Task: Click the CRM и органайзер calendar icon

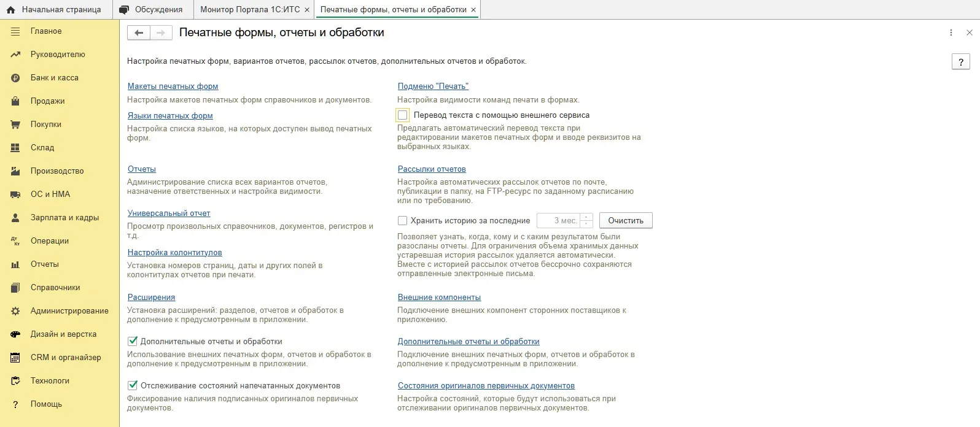Action: coord(16,358)
